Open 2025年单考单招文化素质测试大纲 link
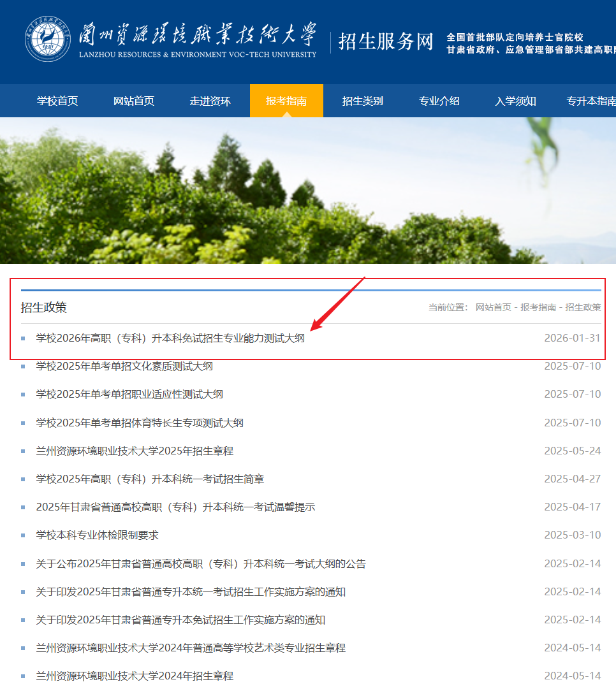Viewport: 616px width, 689px height. click(x=124, y=366)
